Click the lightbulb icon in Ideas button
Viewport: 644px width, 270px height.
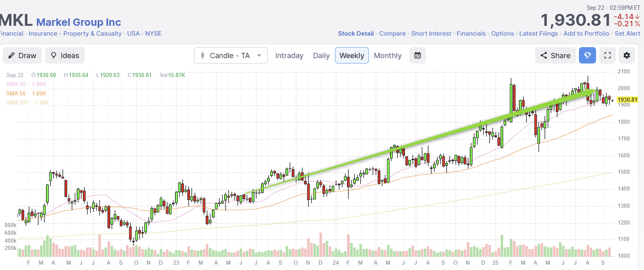click(53, 55)
